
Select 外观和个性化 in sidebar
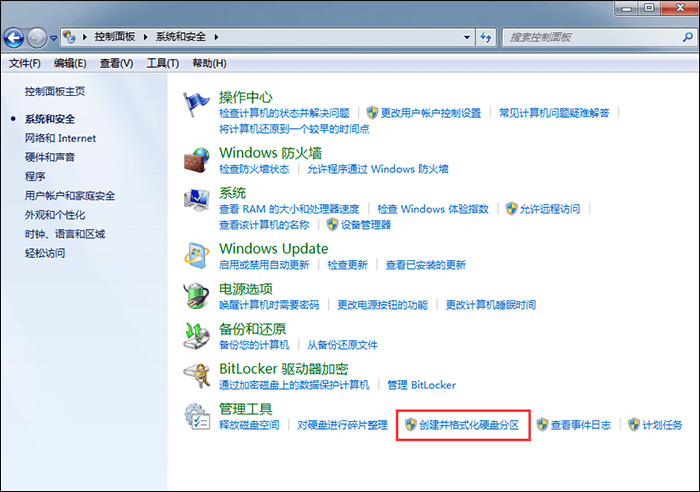pos(55,215)
